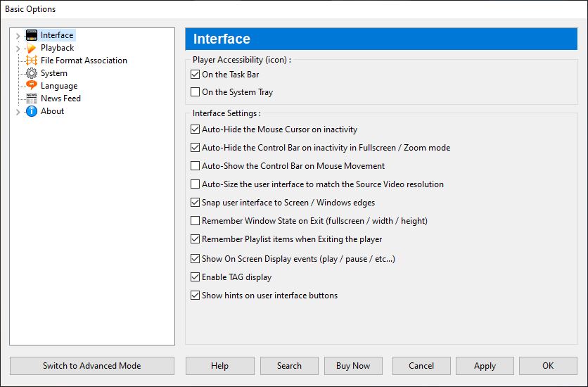Viewport: 588px width, 387px height.
Task: Uncheck On the Task Bar option
Action: coord(195,75)
